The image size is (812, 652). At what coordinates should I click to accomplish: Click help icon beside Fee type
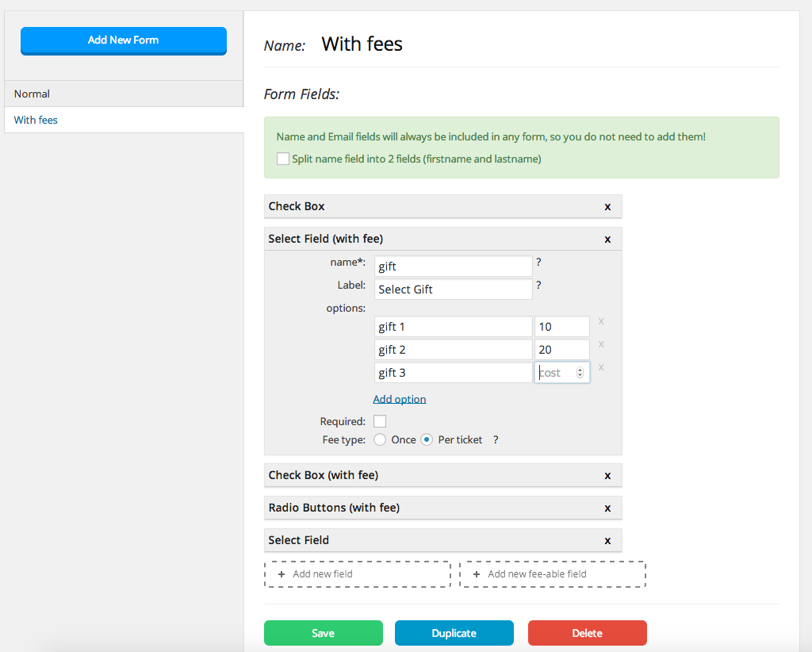tap(496, 439)
